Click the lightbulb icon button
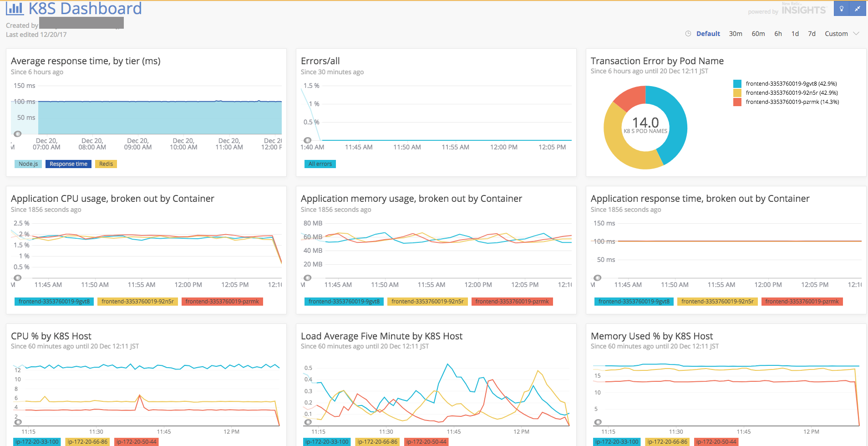Image resolution: width=868 pixels, height=446 pixels. [842, 9]
